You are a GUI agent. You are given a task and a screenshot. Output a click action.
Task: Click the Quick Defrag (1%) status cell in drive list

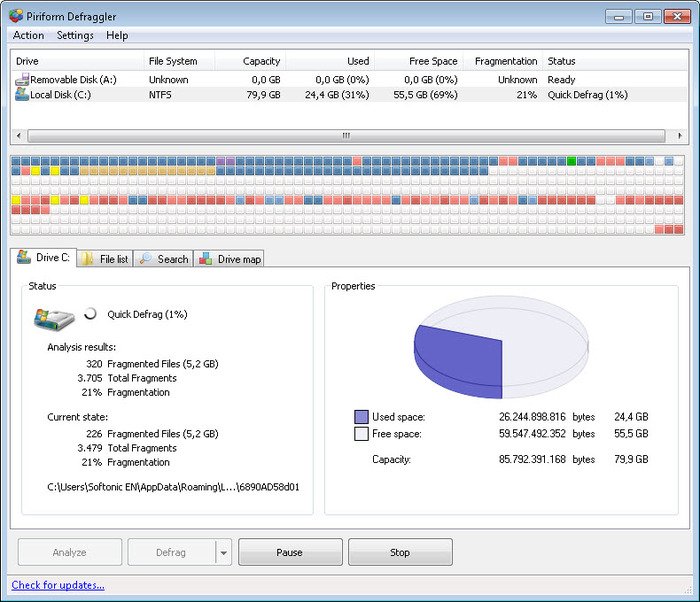click(588, 95)
